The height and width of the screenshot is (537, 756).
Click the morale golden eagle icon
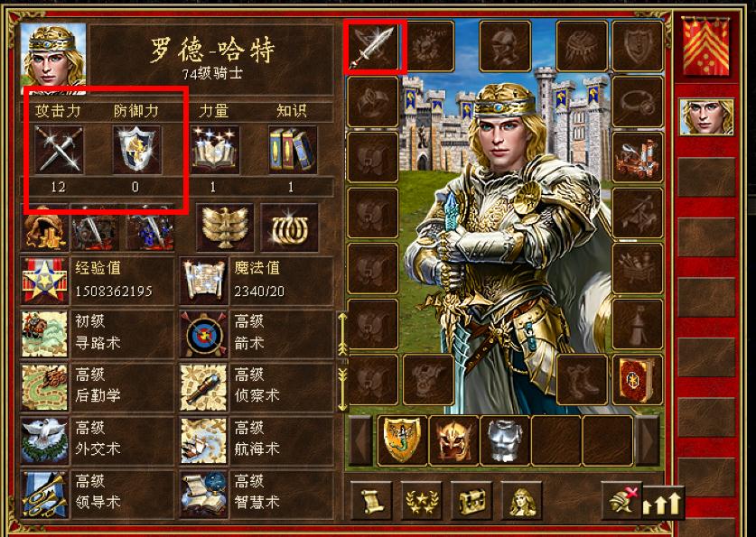point(225,227)
